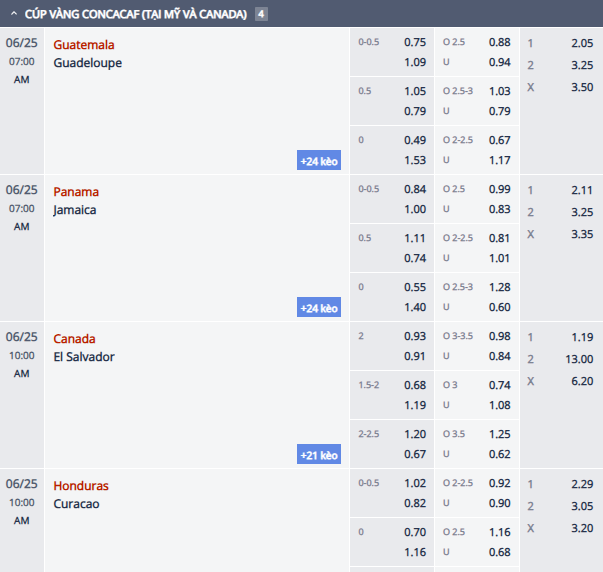Viewport: 603px width, 572px height.
Task: Select Canada team name
Action: point(75,339)
